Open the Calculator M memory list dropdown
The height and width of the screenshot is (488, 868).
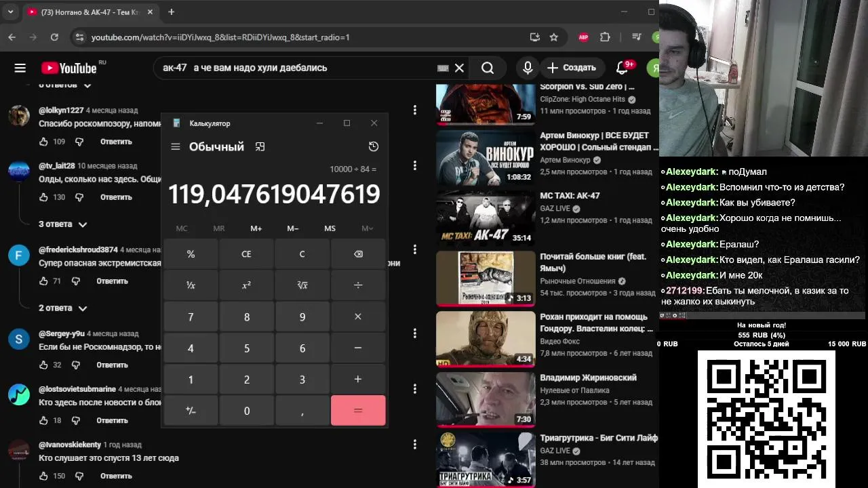tap(367, 228)
